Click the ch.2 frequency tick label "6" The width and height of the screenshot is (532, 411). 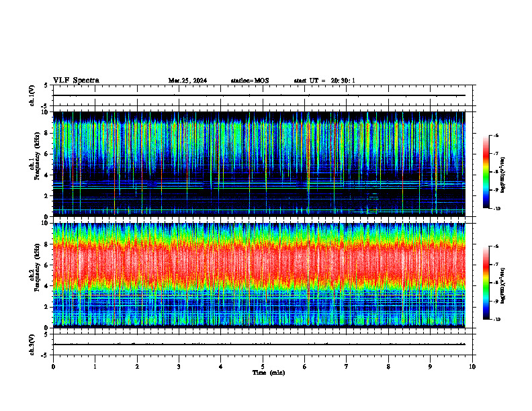pyautogui.click(x=47, y=265)
